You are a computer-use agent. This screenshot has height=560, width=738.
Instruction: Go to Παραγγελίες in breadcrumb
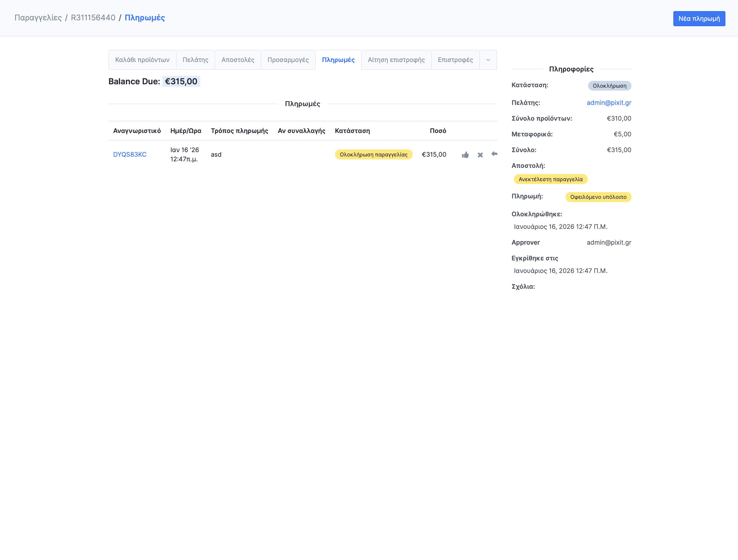click(x=38, y=18)
